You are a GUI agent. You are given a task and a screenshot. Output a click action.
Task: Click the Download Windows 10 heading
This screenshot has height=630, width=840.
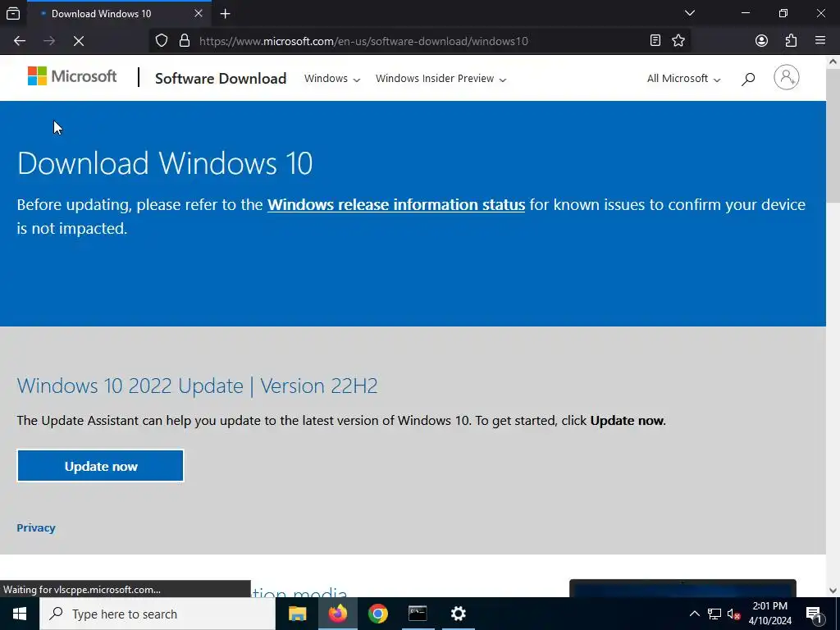click(x=165, y=163)
